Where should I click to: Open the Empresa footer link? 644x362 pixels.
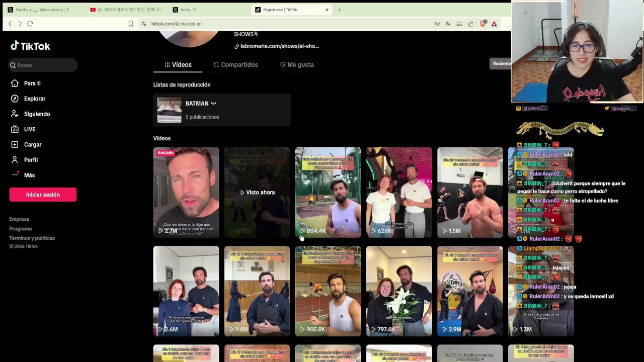[x=19, y=219]
